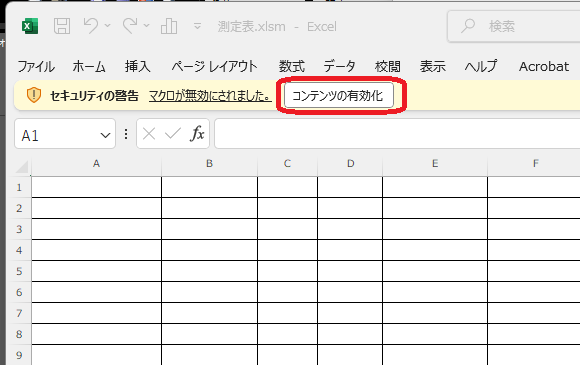
Task: Open the ヘルプ tab
Action: coord(481,67)
